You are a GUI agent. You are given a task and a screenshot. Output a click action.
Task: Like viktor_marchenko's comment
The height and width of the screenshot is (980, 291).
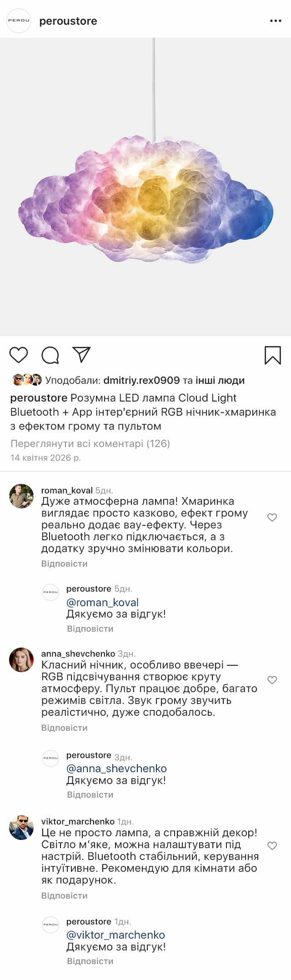pos(272,846)
